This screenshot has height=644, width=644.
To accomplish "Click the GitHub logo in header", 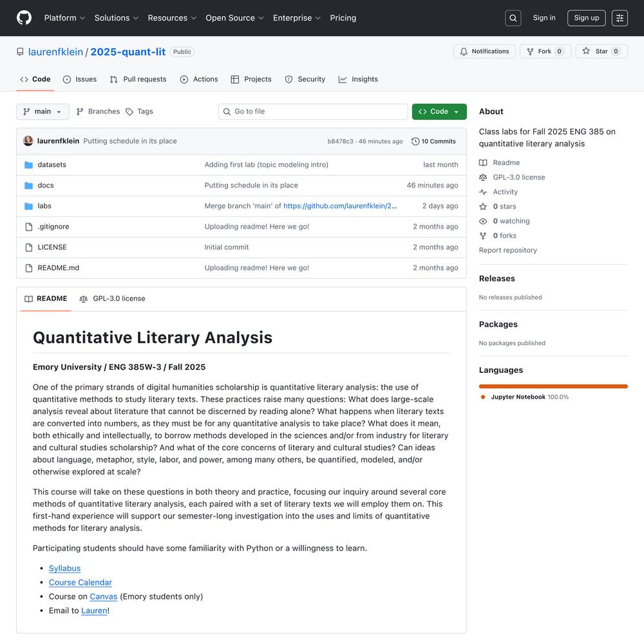I will tap(24, 18).
